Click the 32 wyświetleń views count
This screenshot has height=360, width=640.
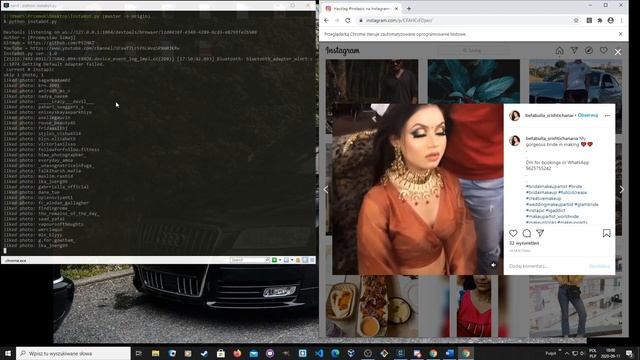[x=524, y=243]
